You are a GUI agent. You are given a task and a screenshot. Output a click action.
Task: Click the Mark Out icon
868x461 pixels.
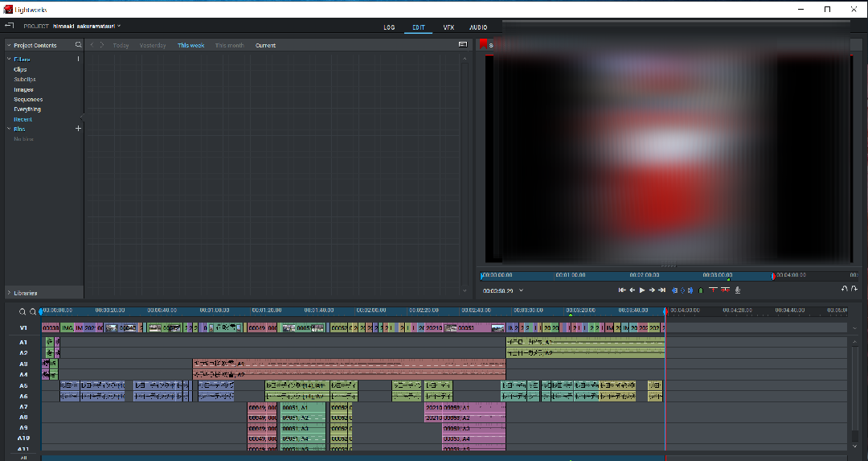pos(691,290)
